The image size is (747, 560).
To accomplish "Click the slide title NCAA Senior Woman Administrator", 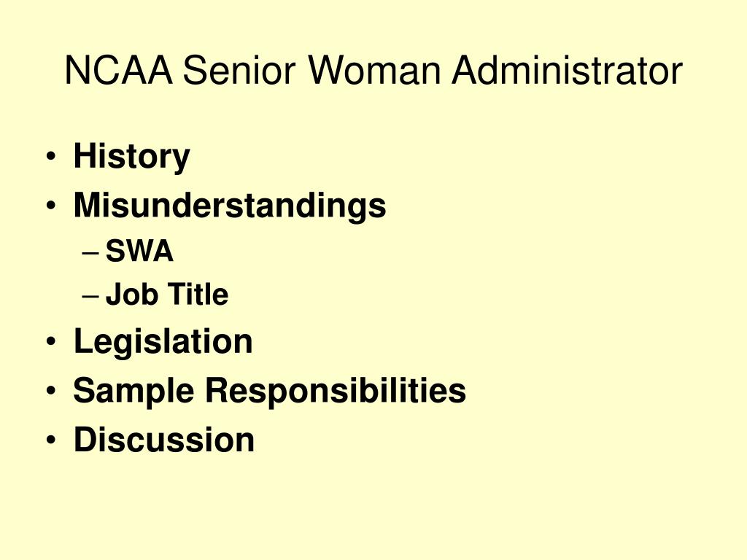I will click(x=373, y=71).
